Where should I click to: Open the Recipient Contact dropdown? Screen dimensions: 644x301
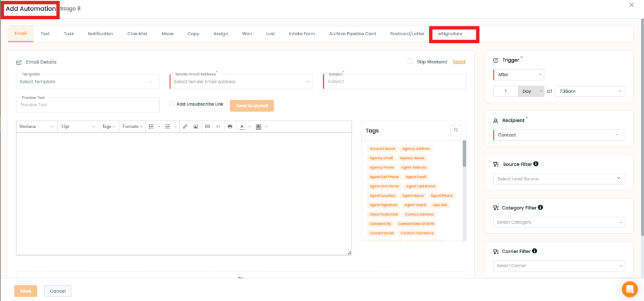pos(558,135)
